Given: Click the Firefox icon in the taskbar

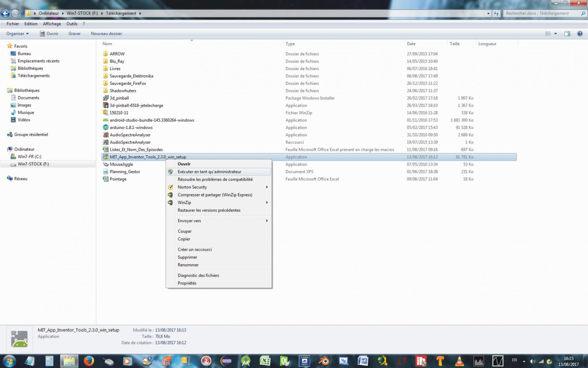Looking at the screenshot, I should (88, 361).
